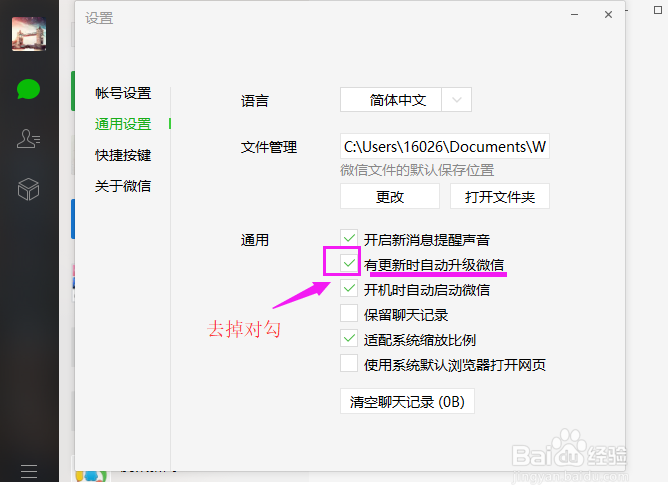Open the Contacts icon in sidebar
The width and height of the screenshot is (668, 500).
tap(29, 138)
